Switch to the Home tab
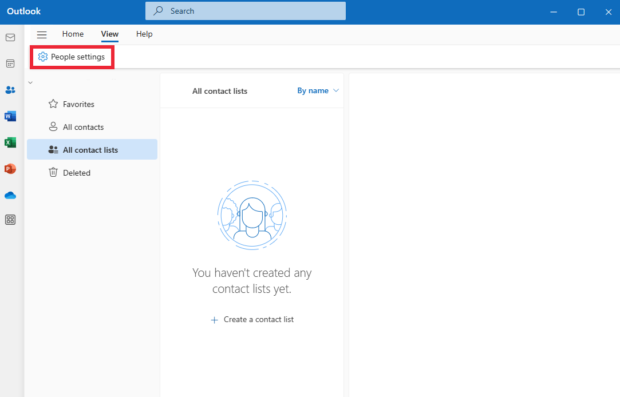The width and height of the screenshot is (620, 397). click(x=73, y=34)
